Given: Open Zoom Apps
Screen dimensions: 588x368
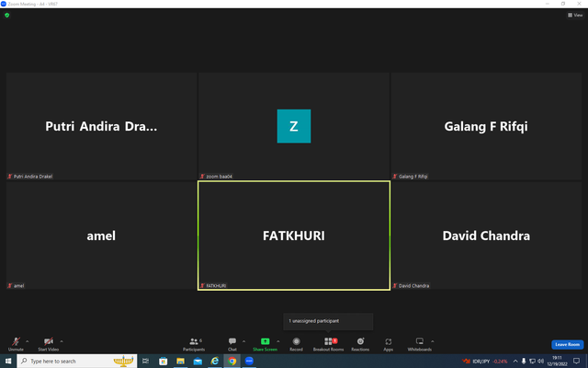Looking at the screenshot, I should click(x=388, y=344).
